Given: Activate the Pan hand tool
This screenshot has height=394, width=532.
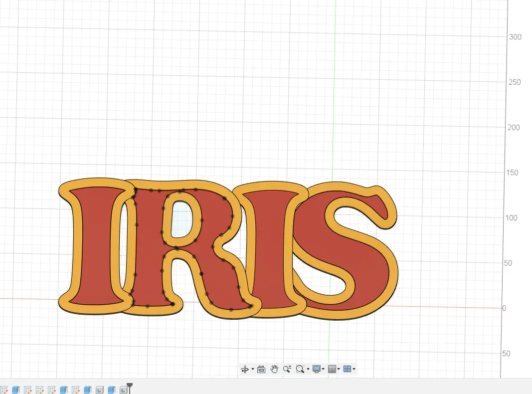Looking at the screenshot, I should (274, 369).
